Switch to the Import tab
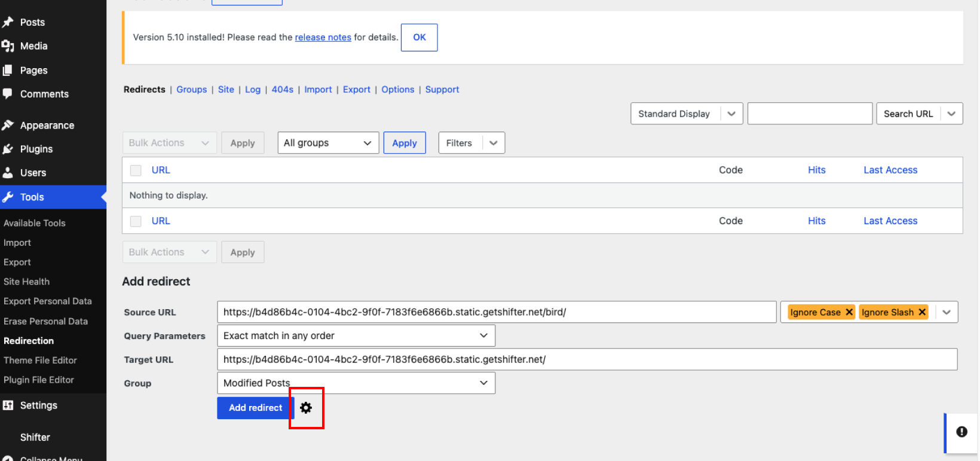The image size is (980, 461). [318, 89]
